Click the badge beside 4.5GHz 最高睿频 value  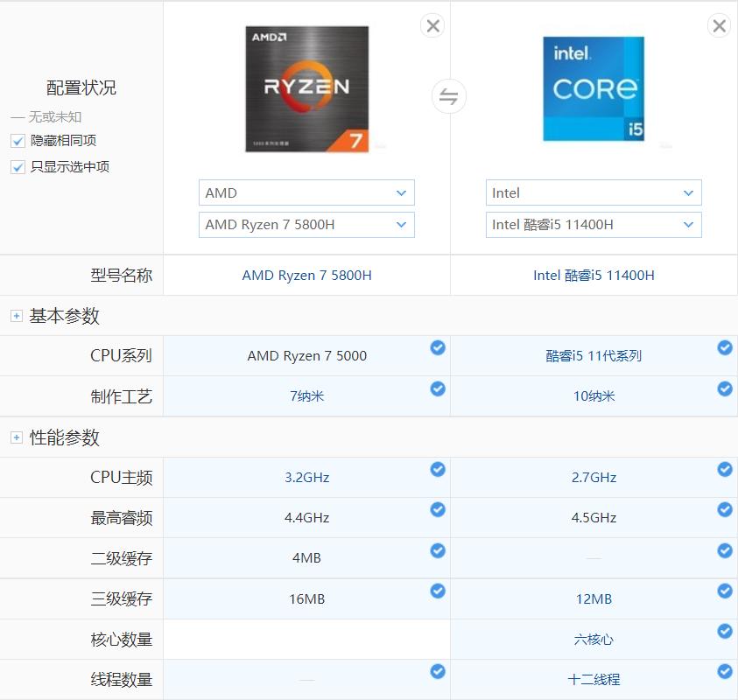(725, 509)
